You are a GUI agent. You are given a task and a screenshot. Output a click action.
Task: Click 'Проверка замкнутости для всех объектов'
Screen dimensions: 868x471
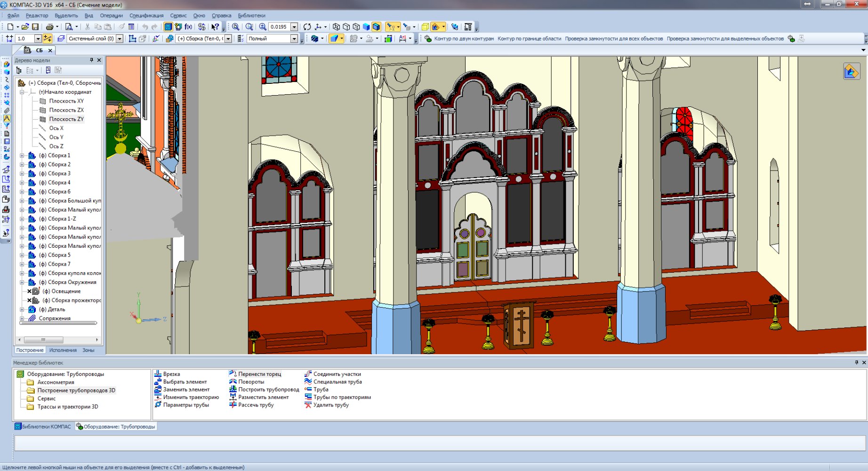614,39
